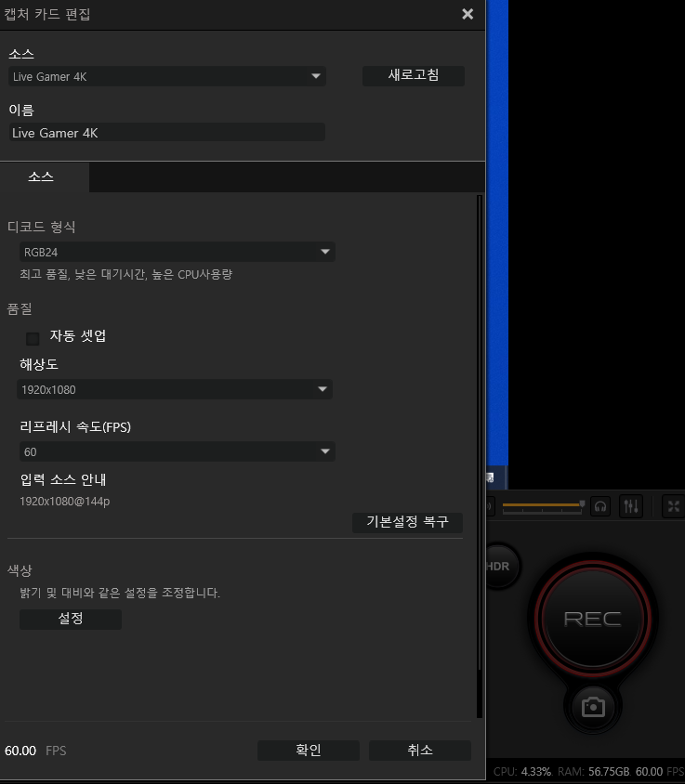Close the capture card edit dialog
Screen dimensions: 685x784
(468, 14)
